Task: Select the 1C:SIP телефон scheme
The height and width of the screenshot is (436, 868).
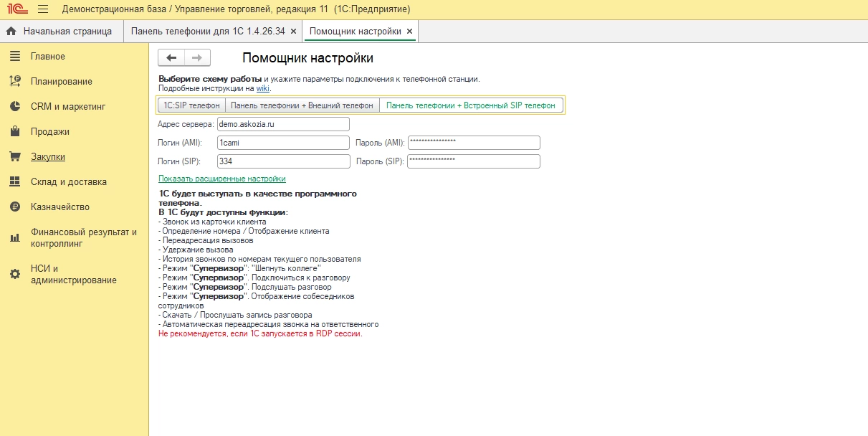Action: 191,105
